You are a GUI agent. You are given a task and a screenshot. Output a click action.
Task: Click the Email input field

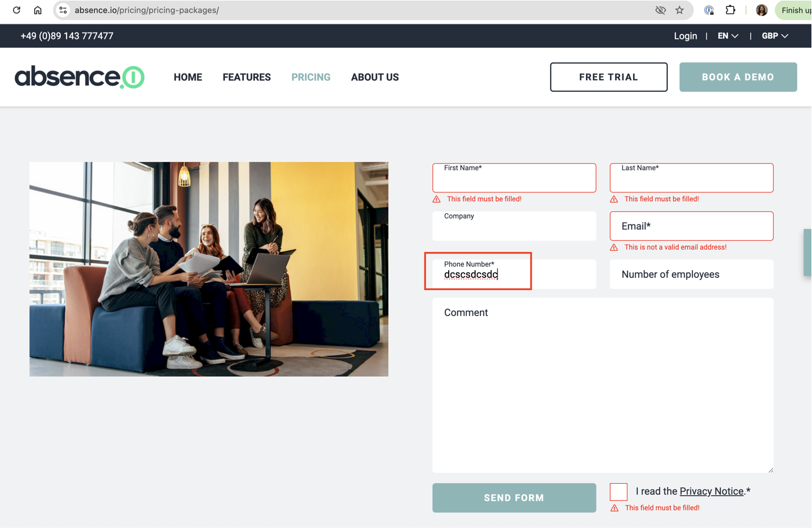click(691, 226)
